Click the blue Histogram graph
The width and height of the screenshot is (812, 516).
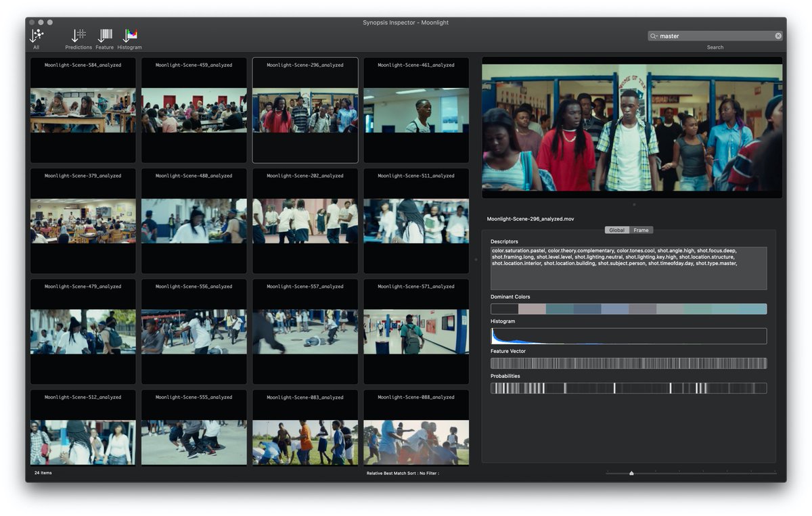(629, 336)
